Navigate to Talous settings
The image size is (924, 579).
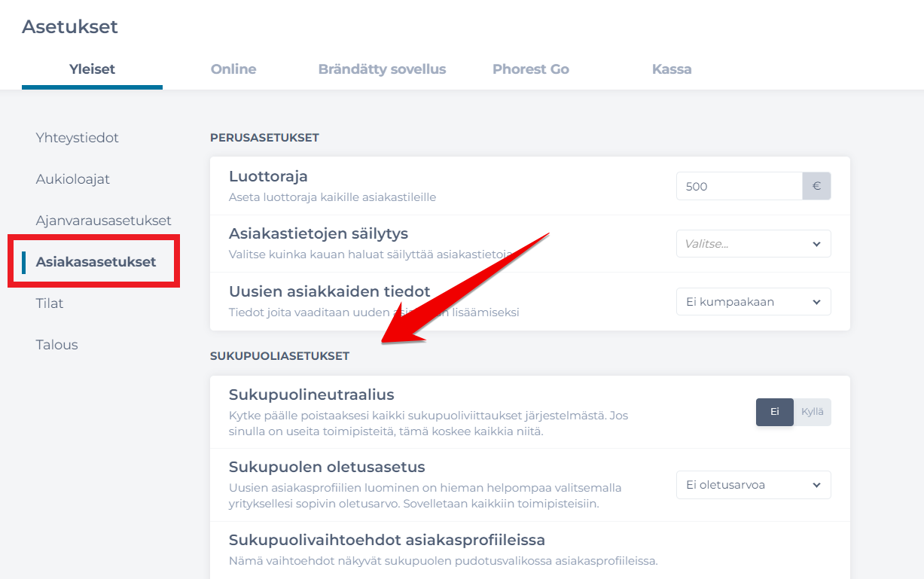pyautogui.click(x=56, y=344)
